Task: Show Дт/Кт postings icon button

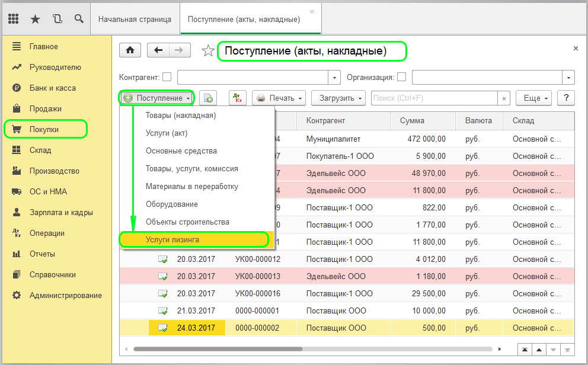Action: [x=237, y=98]
